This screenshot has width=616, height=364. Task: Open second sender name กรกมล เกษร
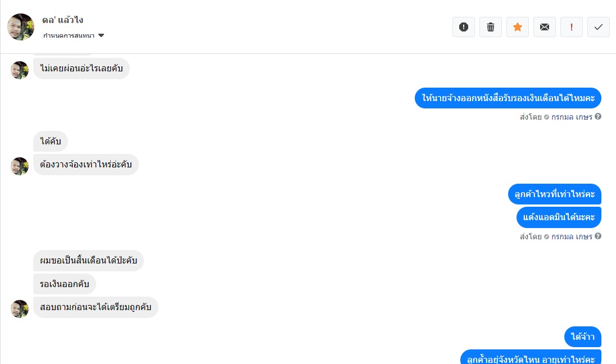(x=572, y=236)
